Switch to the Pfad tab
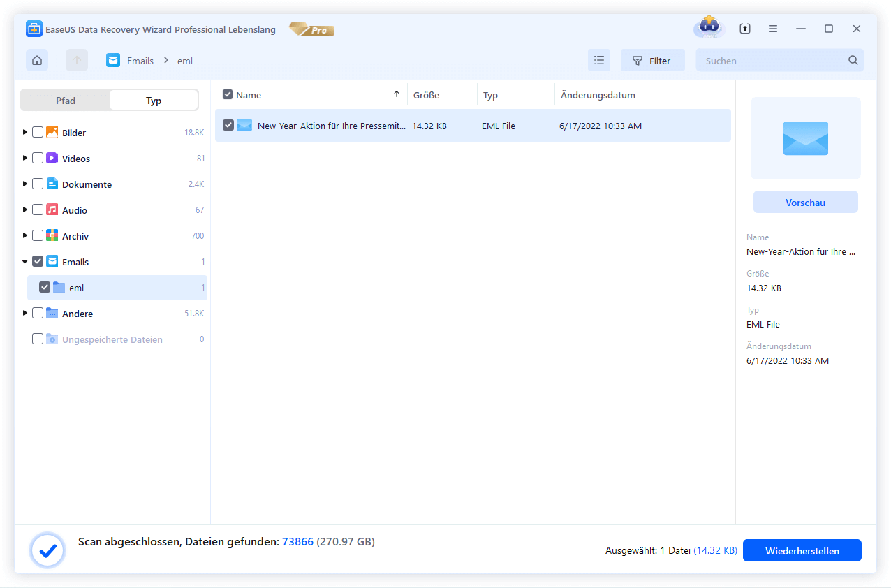Viewport: 891px width, 588px height. point(66,101)
